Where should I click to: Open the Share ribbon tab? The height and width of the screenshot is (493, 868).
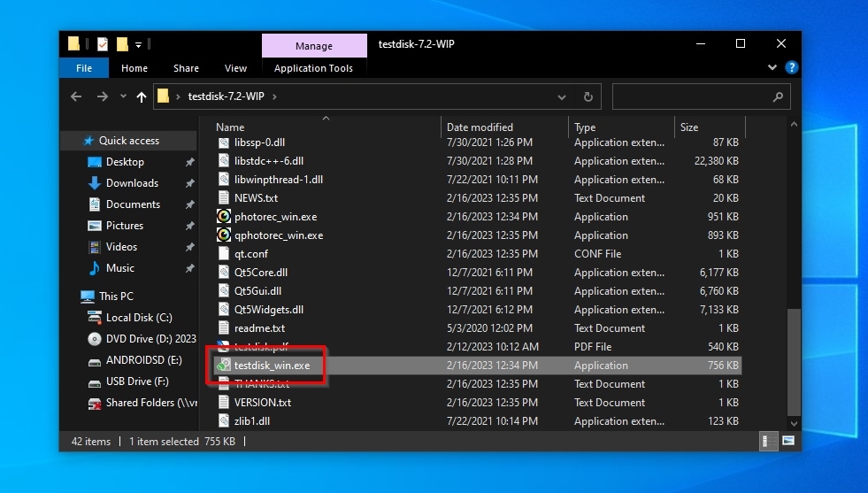click(x=186, y=68)
